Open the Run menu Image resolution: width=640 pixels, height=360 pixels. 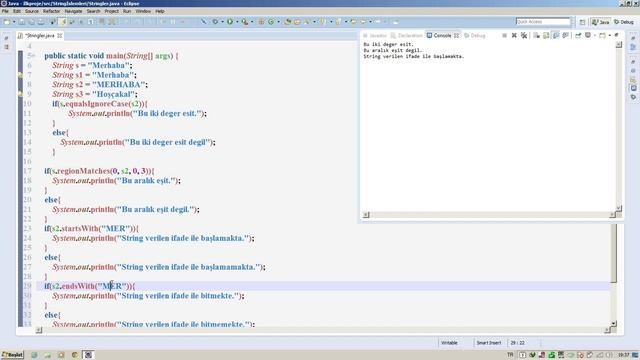point(127,11)
